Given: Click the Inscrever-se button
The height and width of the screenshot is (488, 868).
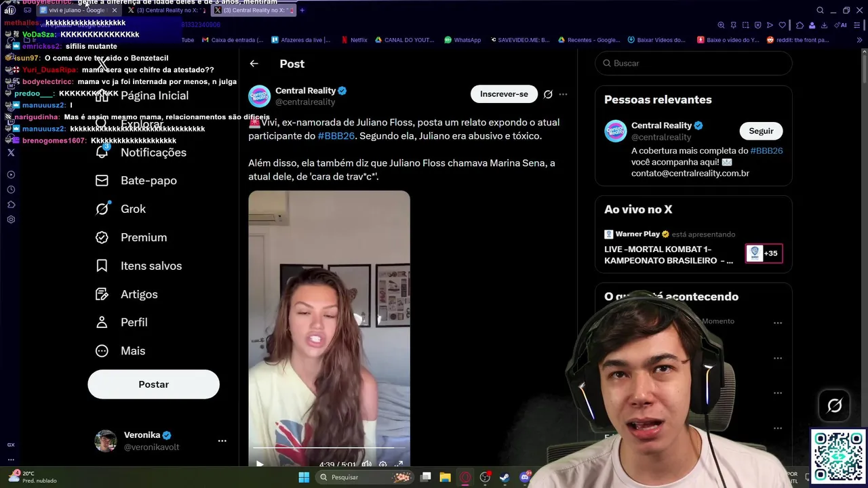Looking at the screenshot, I should pyautogui.click(x=504, y=94).
